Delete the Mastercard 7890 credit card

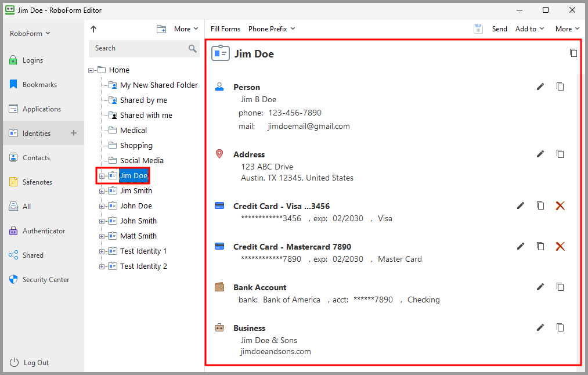click(560, 246)
